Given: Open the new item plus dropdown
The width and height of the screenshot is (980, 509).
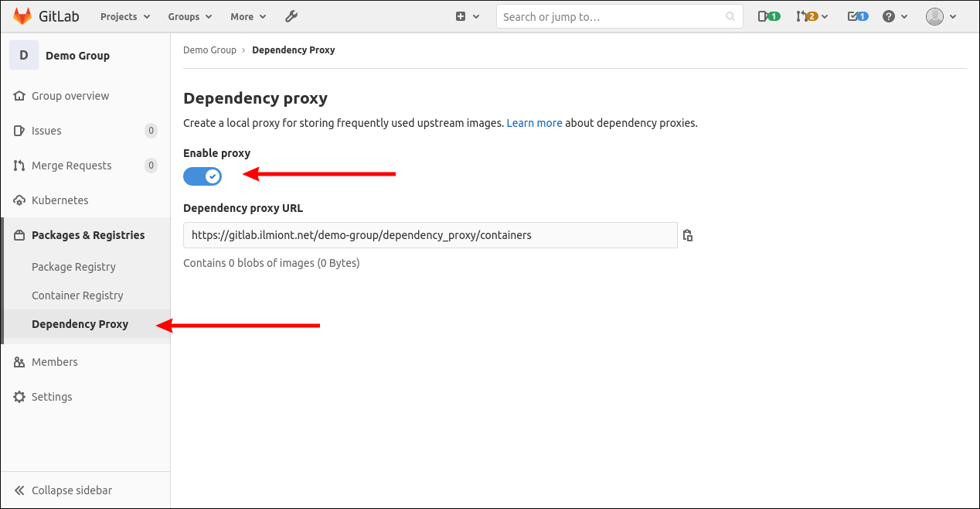Looking at the screenshot, I should [467, 16].
